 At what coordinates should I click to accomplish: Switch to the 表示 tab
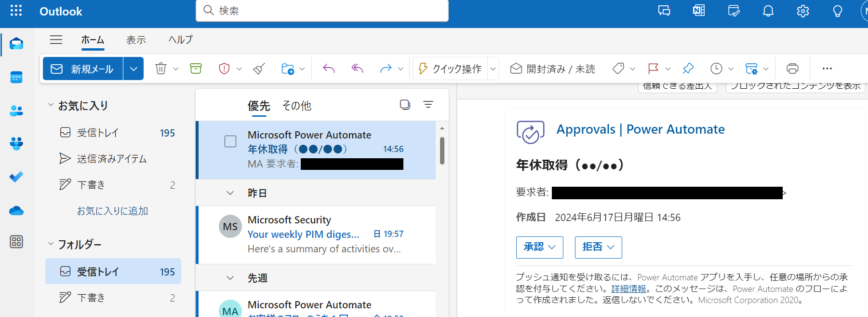[136, 40]
